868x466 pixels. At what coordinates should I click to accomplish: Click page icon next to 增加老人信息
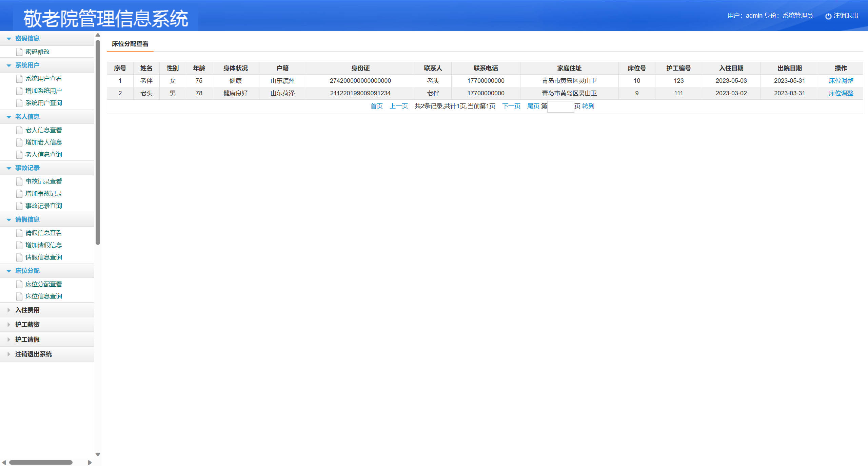coord(19,142)
